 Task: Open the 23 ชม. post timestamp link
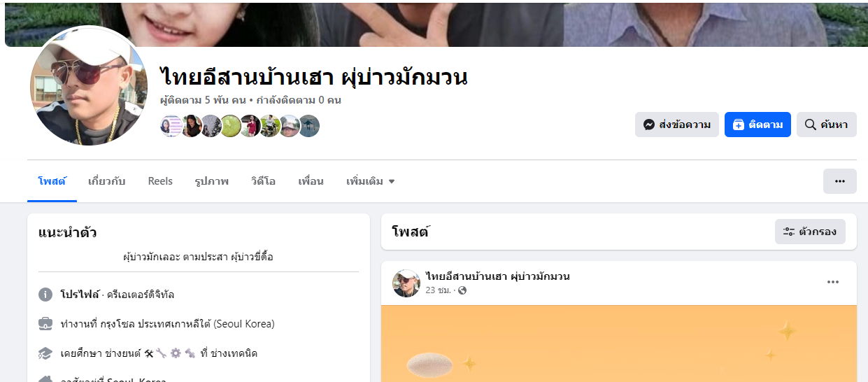[438, 290]
